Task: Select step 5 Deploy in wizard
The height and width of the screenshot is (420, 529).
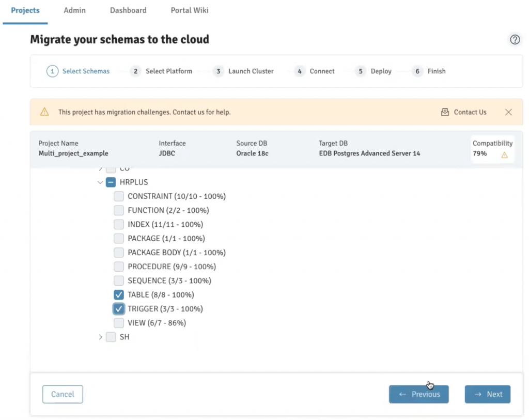Action: coord(361,71)
